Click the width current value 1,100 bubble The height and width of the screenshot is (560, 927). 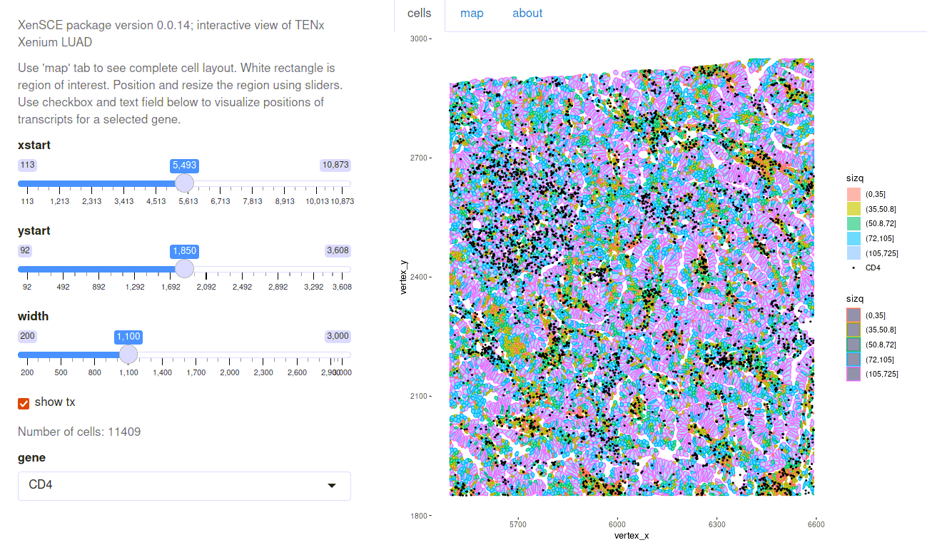128,337
